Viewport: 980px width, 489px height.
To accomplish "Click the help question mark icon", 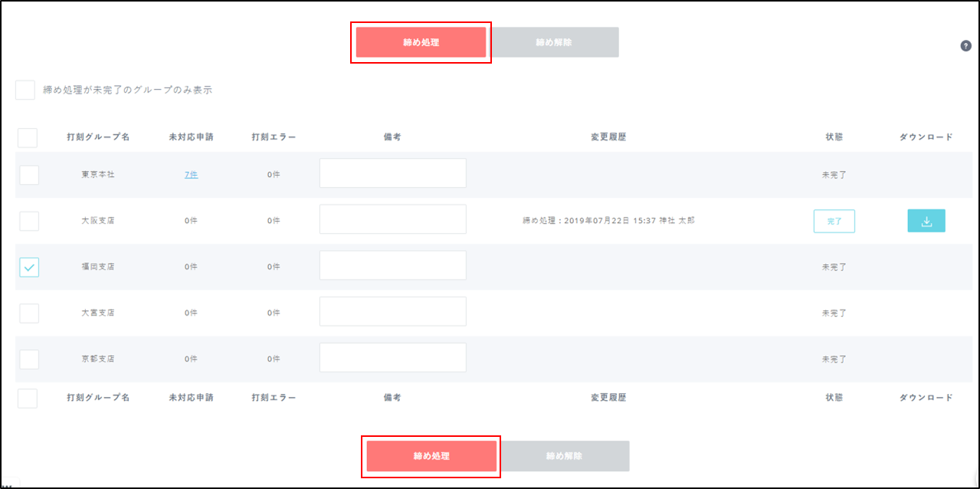I will click(x=965, y=46).
